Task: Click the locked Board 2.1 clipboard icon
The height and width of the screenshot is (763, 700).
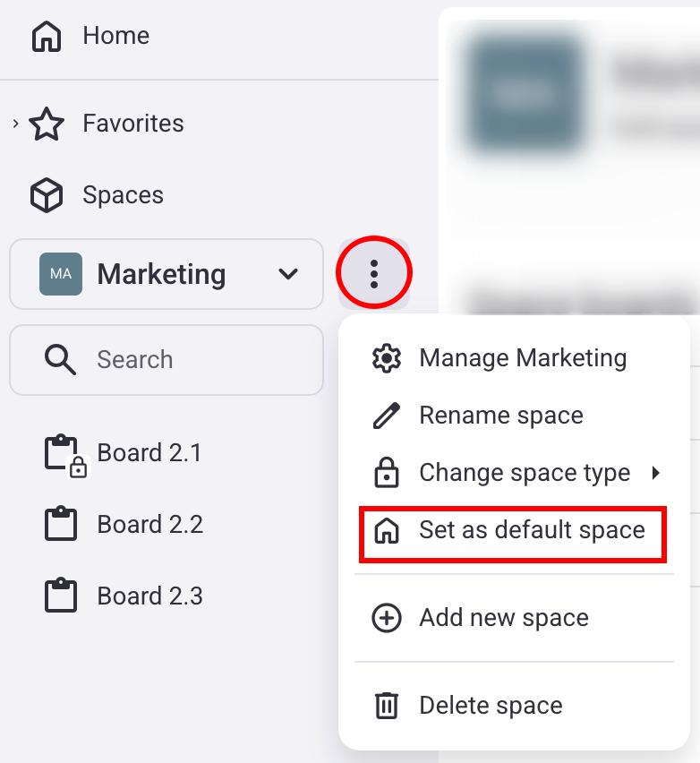Action: click(x=62, y=453)
